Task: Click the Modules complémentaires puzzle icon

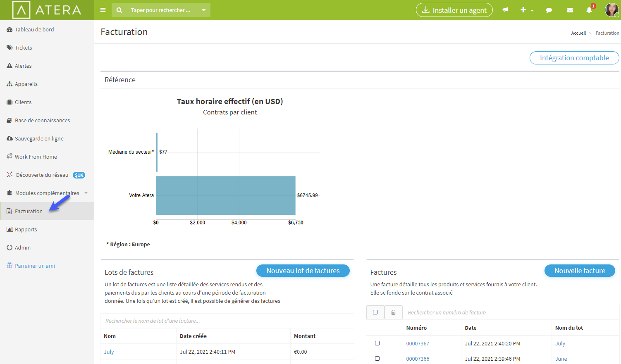Action: click(10, 193)
